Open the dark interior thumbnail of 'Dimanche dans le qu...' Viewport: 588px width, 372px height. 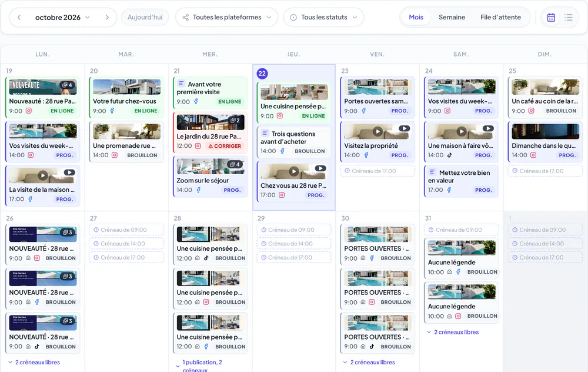[x=545, y=131]
